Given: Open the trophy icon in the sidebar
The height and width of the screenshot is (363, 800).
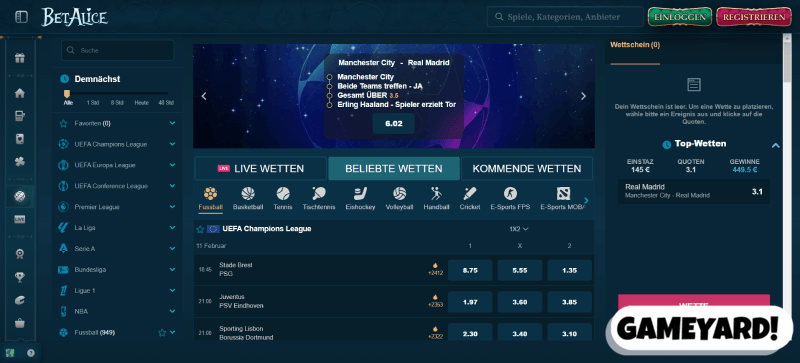Looking at the screenshot, I should coord(20,277).
